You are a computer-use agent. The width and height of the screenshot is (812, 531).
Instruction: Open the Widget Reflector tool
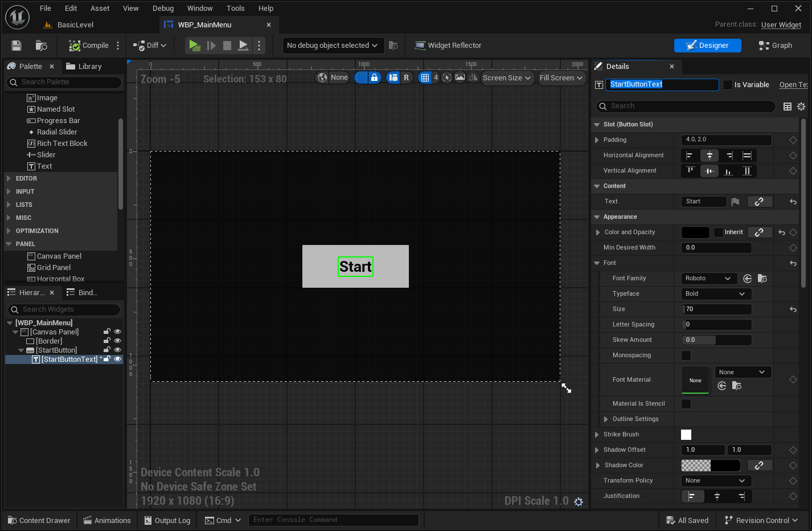coord(448,46)
